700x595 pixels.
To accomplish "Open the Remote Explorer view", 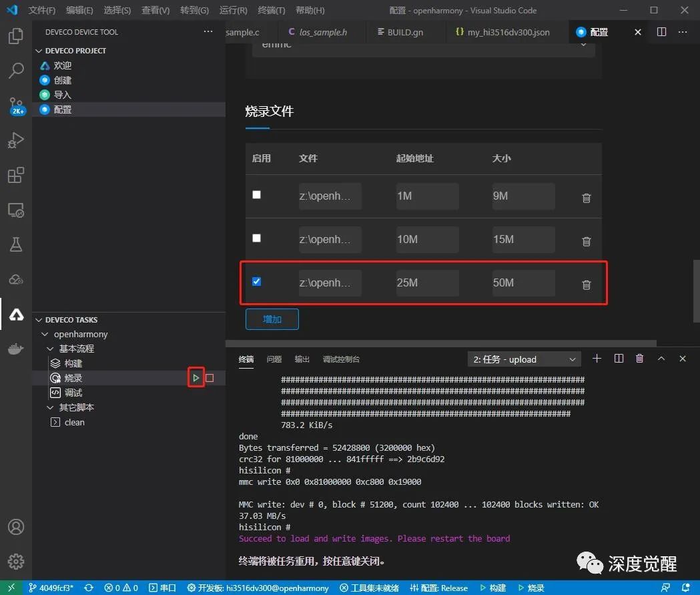I will point(16,210).
